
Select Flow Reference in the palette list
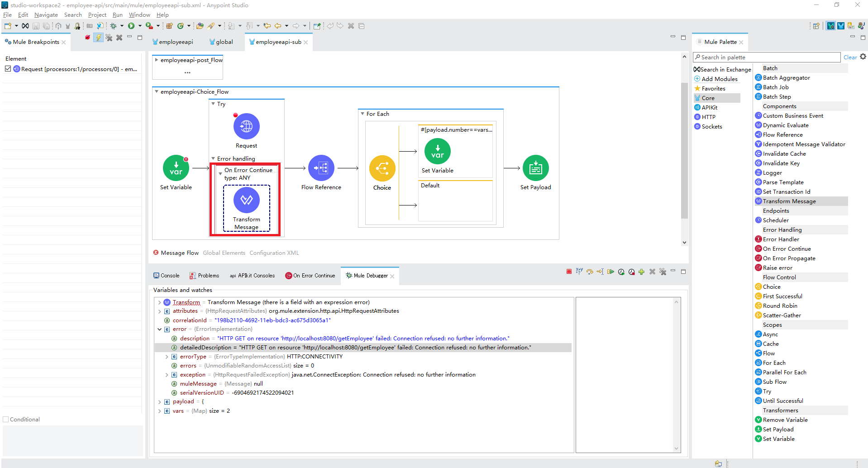[x=779, y=134]
